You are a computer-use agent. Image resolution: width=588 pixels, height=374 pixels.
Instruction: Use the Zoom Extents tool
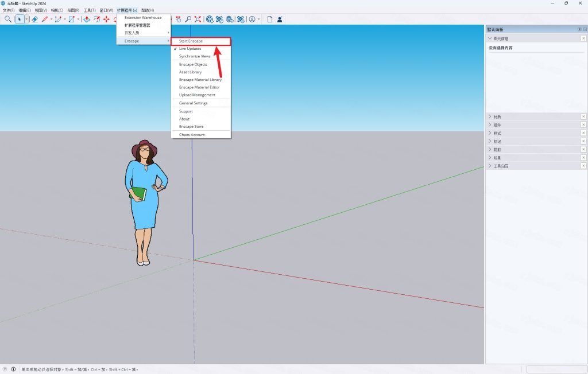(198, 19)
